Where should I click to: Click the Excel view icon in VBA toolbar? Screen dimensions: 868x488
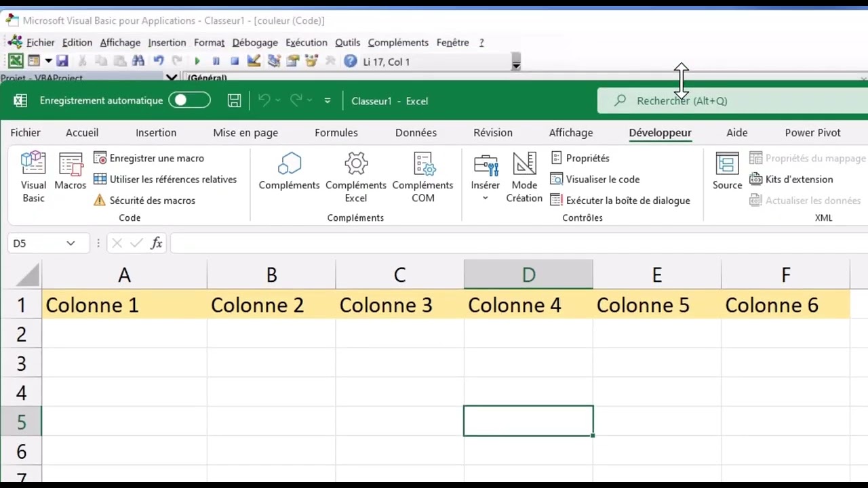[16, 61]
